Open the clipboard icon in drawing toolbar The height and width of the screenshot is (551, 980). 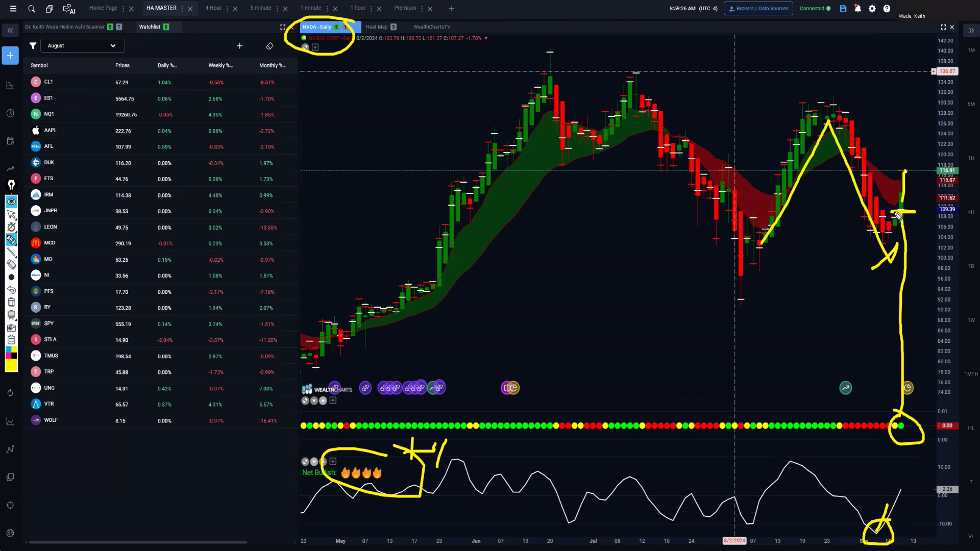coord(11,340)
